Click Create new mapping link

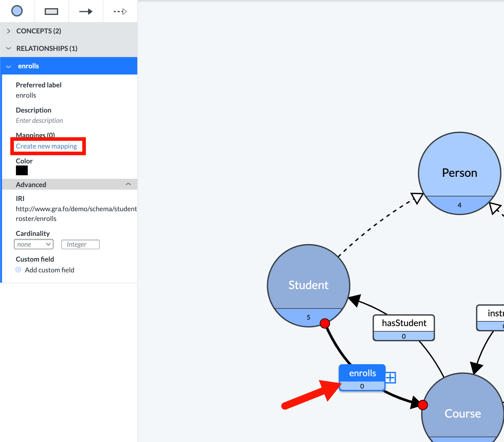pyautogui.click(x=46, y=146)
